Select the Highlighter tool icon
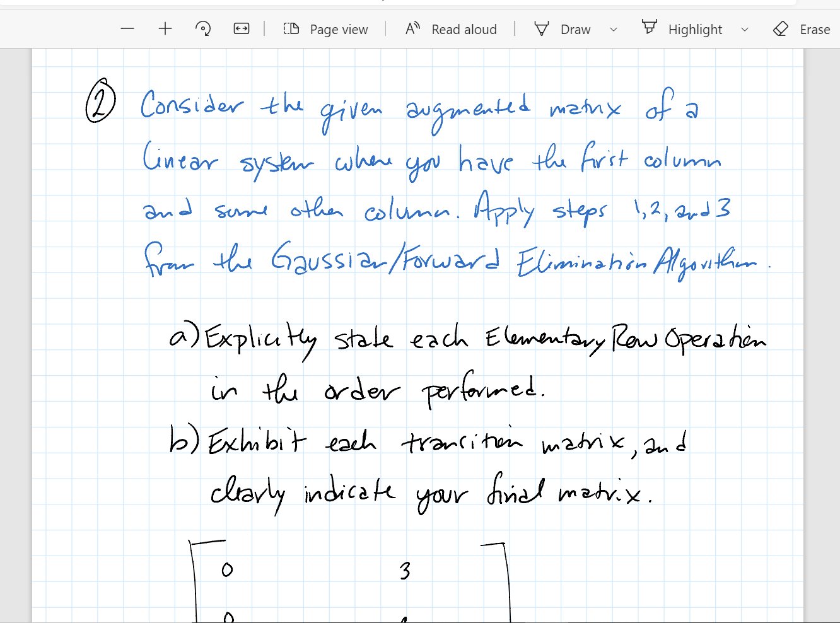The width and height of the screenshot is (840, 623). pyautogui.click(x=649, y=28)
